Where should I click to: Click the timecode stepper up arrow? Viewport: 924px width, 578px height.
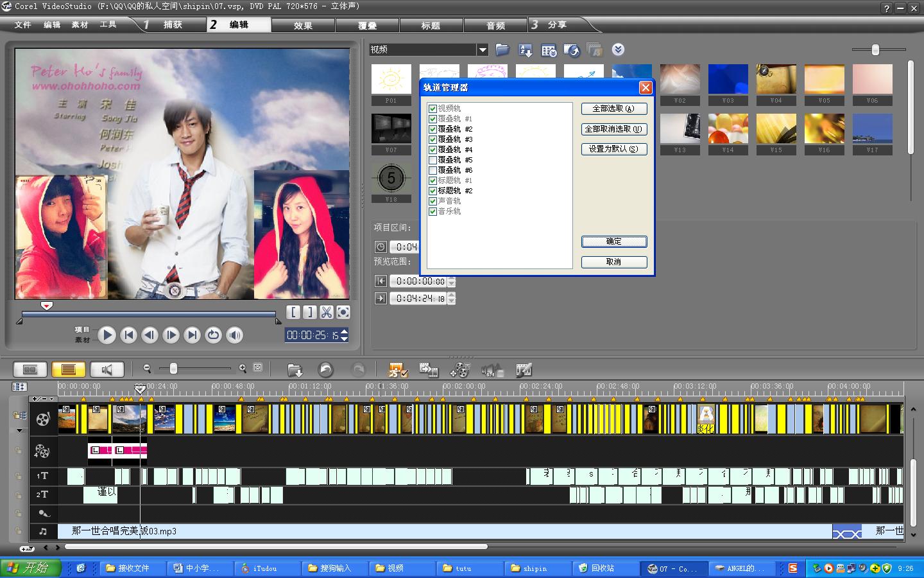[x=345, y=331]
